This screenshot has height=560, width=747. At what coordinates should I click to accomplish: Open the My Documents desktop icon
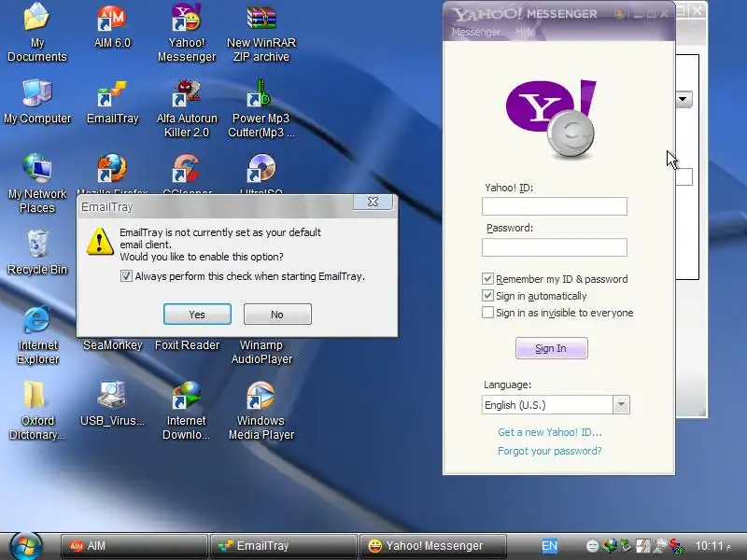pos(36,32)
